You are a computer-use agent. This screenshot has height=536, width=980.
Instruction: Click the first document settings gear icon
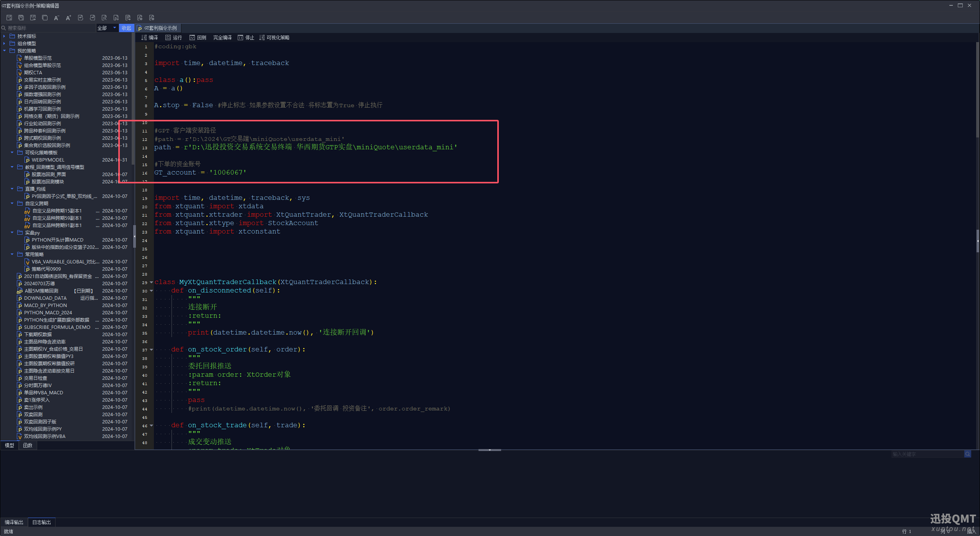[x=140, y=18]
